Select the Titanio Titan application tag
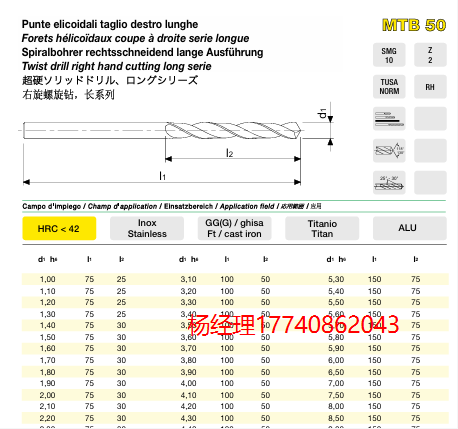The height and width of the screenshot is (429, 458). point(322,228)
